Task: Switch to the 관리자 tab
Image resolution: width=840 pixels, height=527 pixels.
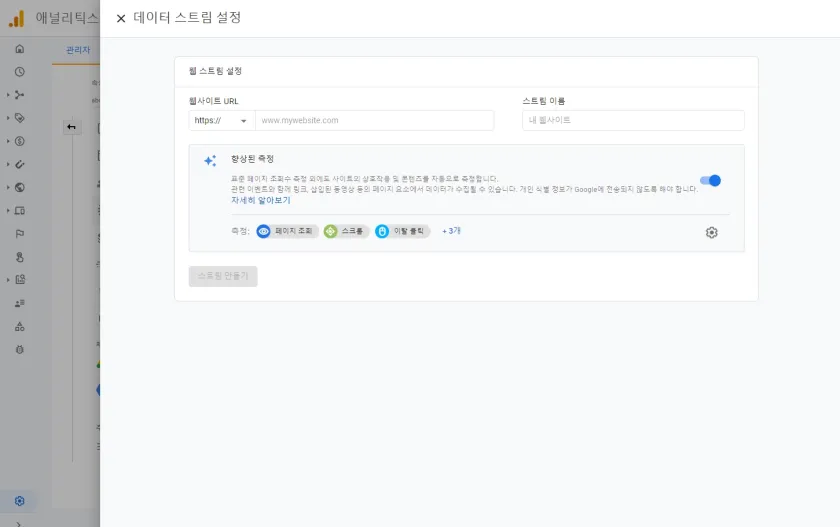Action: pos(78,50)
